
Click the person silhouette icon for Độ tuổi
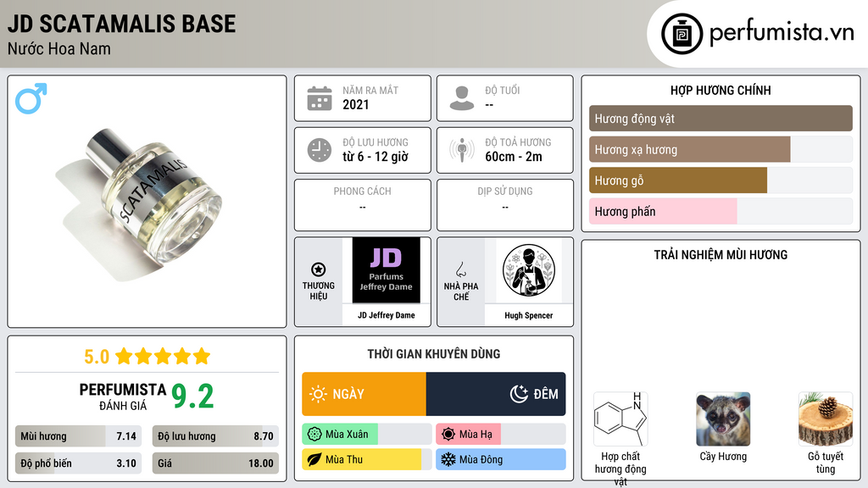(x=462, y=98)
